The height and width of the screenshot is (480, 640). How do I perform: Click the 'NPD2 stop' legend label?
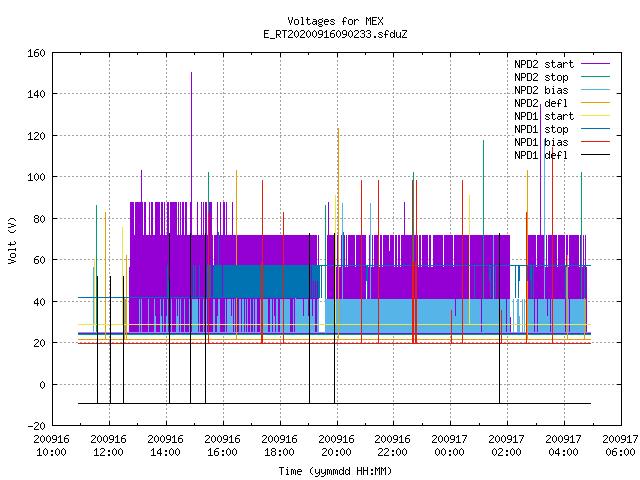[x=541, y=77]
